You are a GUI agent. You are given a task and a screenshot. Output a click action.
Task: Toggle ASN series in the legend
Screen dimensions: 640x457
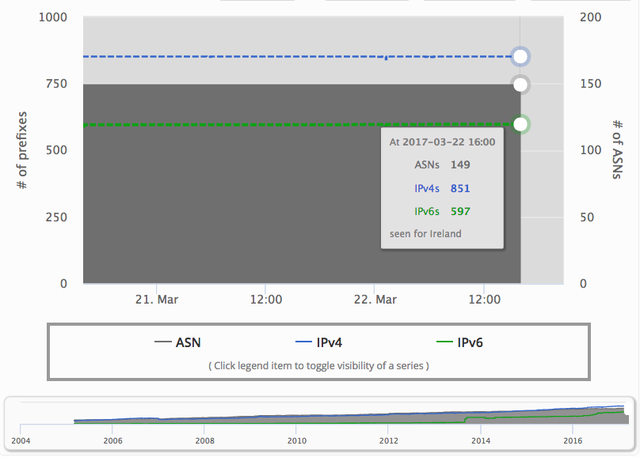[x=178, y=342]
